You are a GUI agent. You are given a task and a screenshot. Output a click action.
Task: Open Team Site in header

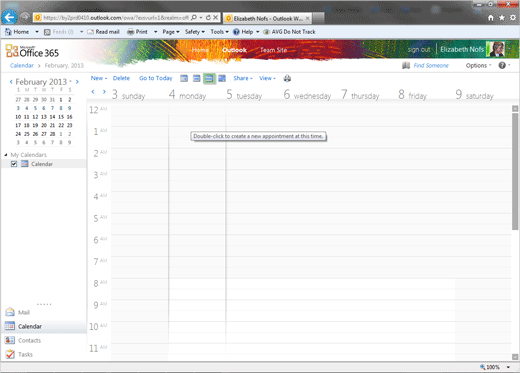273,50
